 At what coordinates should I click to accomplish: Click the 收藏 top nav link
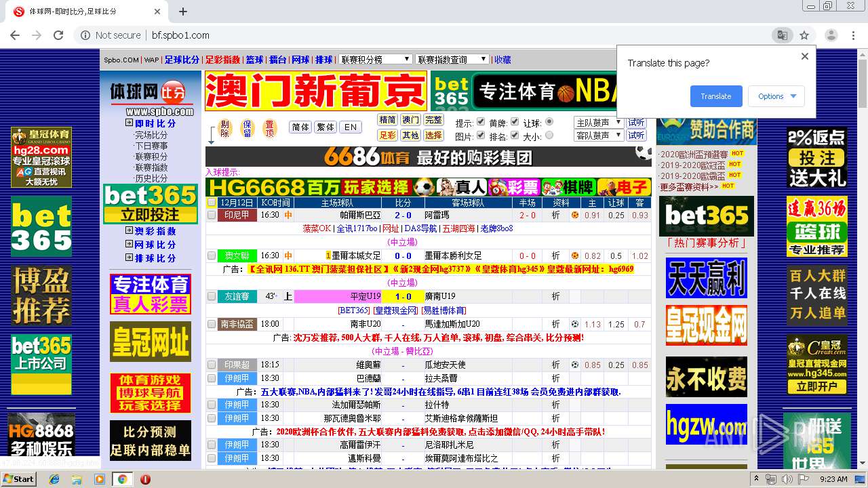click(x=502, y=60)
